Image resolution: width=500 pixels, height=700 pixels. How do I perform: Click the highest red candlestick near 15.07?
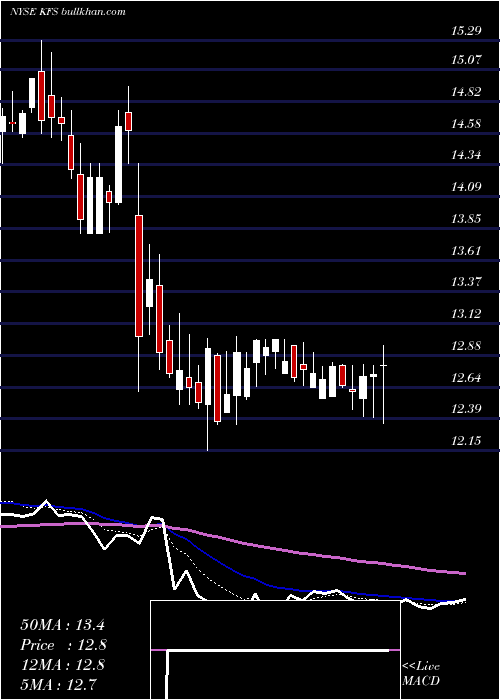(x=42, y=96)
